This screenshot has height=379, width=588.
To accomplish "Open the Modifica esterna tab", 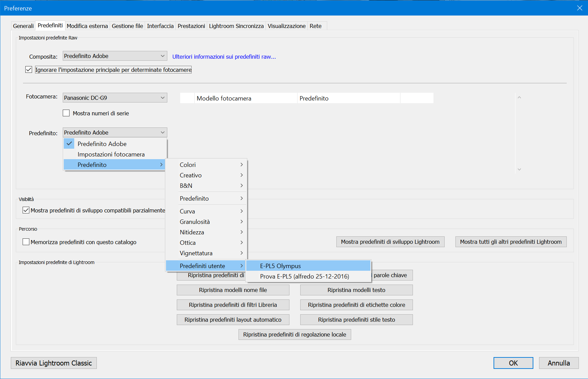I will click(87, 26).
